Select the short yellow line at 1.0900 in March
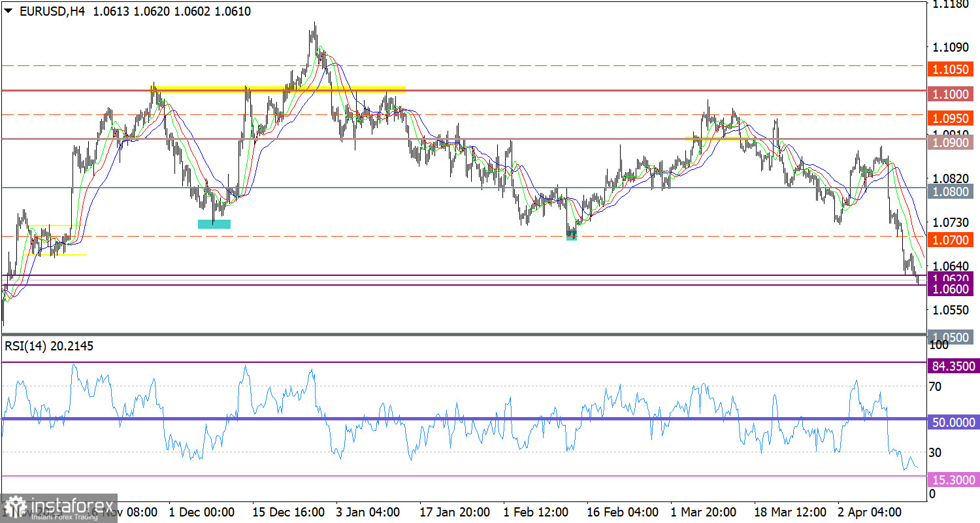 point(717,139)
